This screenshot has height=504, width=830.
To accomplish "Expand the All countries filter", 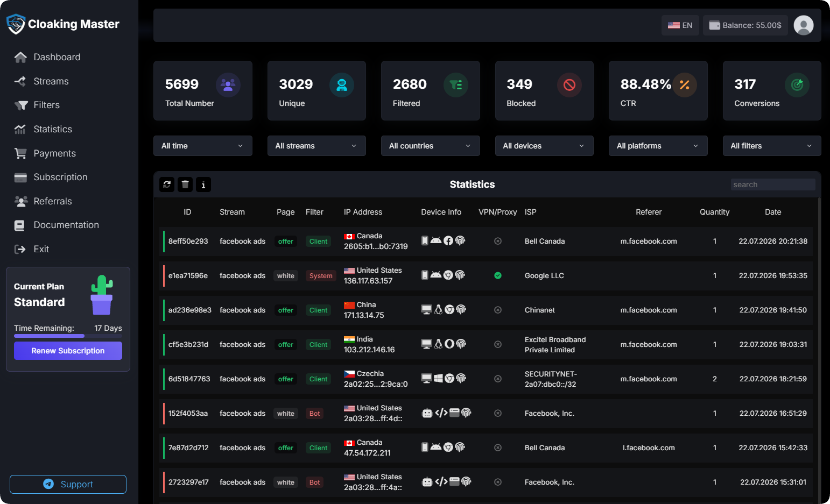I will [431, 146].
